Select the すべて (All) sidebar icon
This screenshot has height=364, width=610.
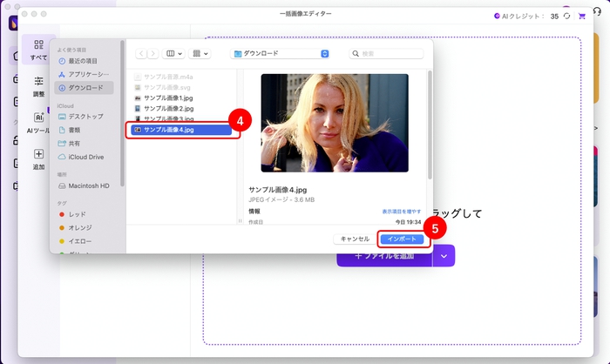(38, 50)
